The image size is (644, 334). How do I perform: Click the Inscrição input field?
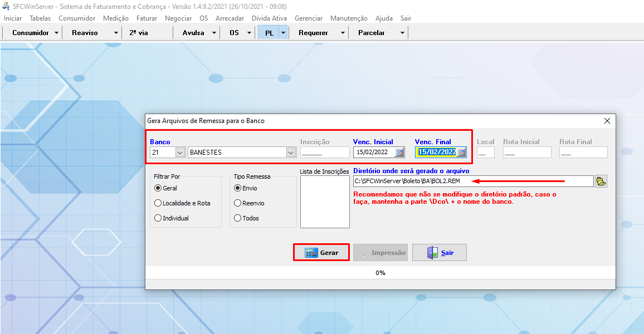(x=325, y=153)
